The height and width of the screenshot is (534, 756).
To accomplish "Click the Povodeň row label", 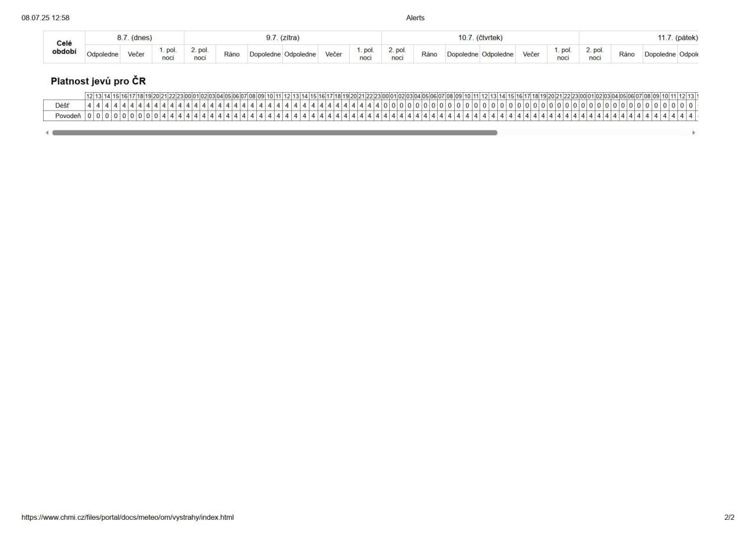I will pos(67,116).
